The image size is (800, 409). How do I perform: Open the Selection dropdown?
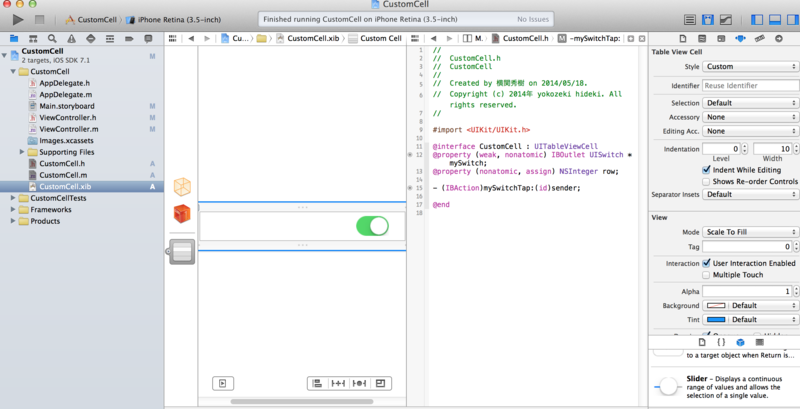click(x=751, y=103)
